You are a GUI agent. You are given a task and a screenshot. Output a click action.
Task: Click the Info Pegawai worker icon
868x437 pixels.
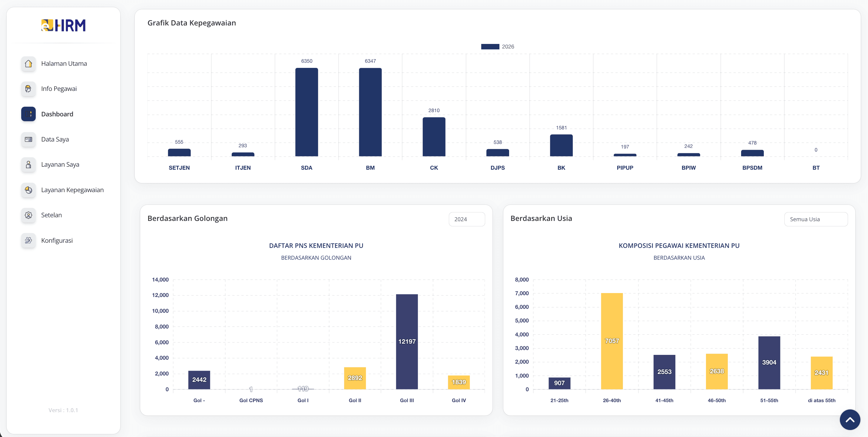[28, 89]
